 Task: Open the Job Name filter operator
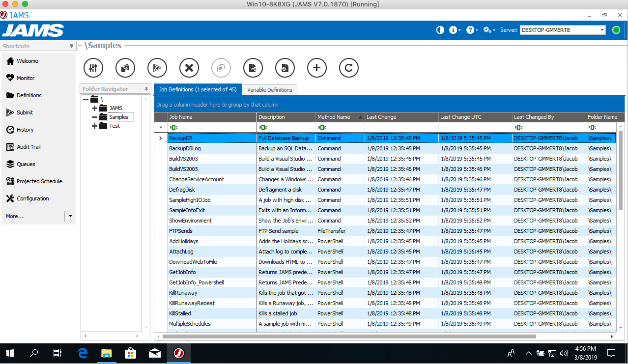tap(173, 127)
